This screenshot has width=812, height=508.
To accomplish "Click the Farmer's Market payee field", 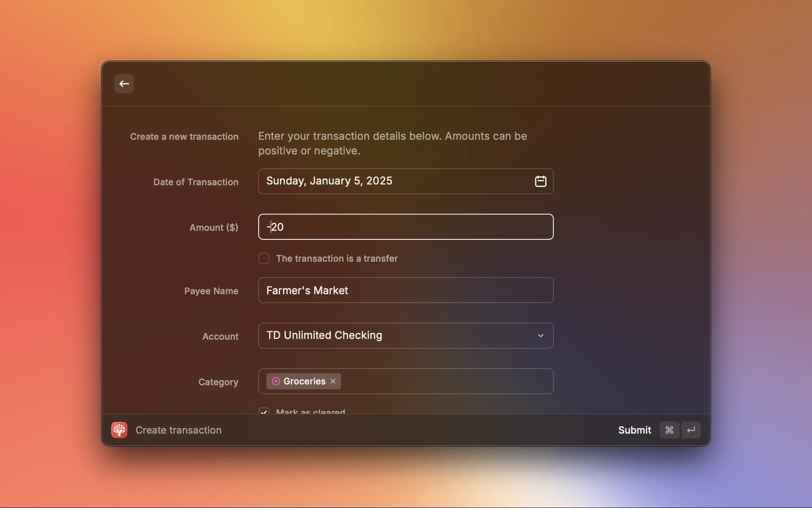I will click(406, 290).
